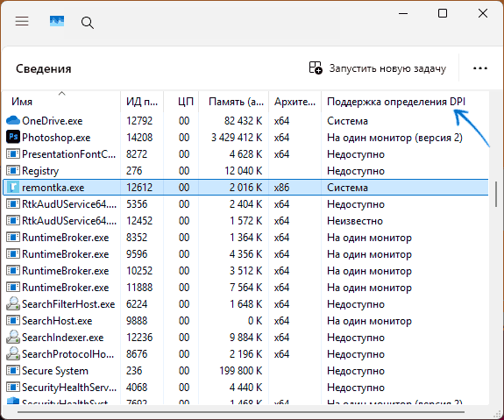
Task: Select the Registry process name
Action: click(x=40, y=171)
